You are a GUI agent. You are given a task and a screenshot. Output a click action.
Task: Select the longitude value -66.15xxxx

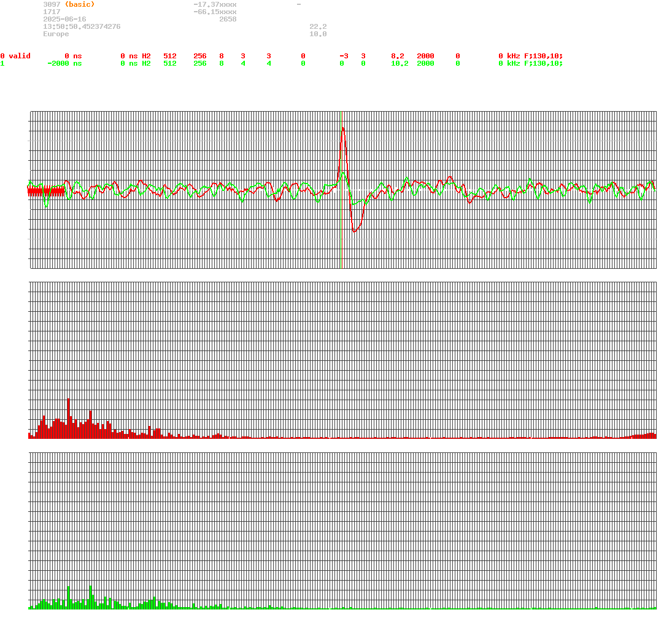click(215, 12)
